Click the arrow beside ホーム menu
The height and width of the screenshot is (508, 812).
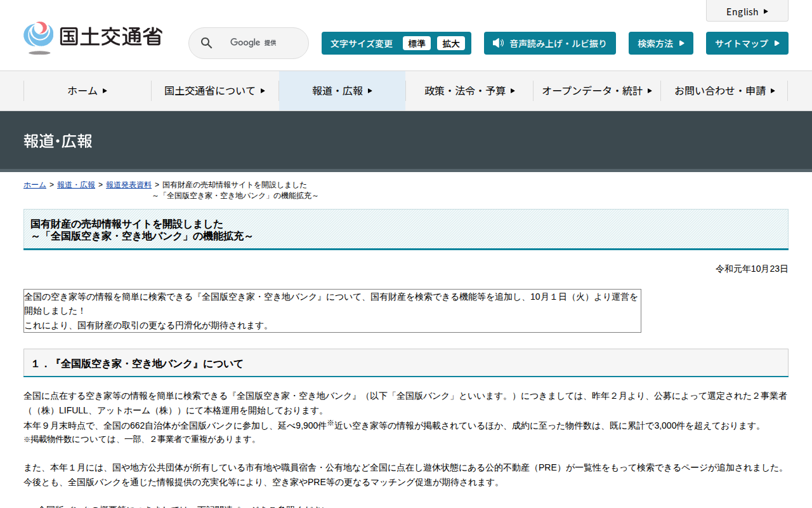[x=105, y=91]
